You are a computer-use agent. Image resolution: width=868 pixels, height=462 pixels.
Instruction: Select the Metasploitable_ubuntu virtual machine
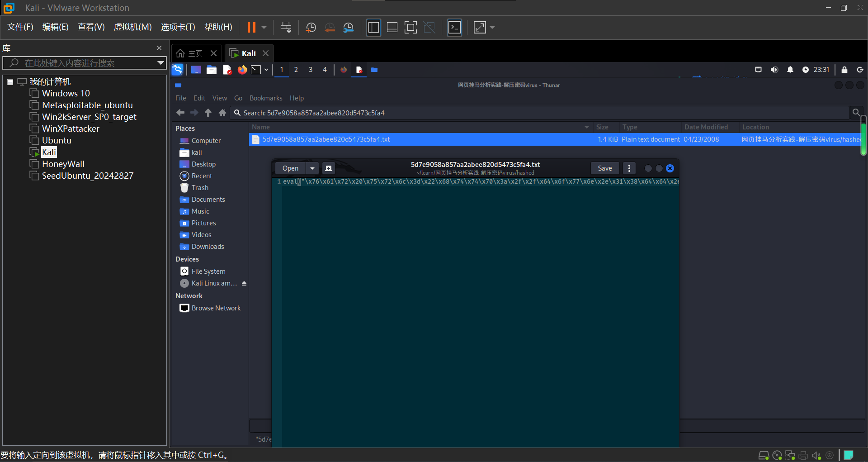pyautogui.click(x=87, y=105)
